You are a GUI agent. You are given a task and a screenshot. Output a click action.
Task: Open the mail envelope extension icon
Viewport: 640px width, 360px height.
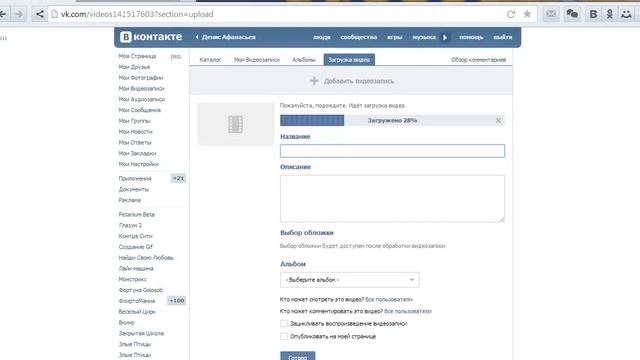coord(551,14)
